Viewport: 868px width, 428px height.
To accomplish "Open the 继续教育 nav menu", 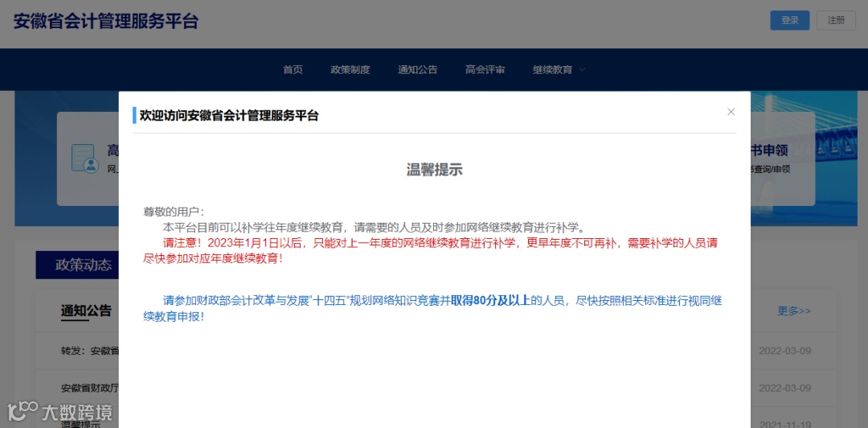I will (552, 70).
